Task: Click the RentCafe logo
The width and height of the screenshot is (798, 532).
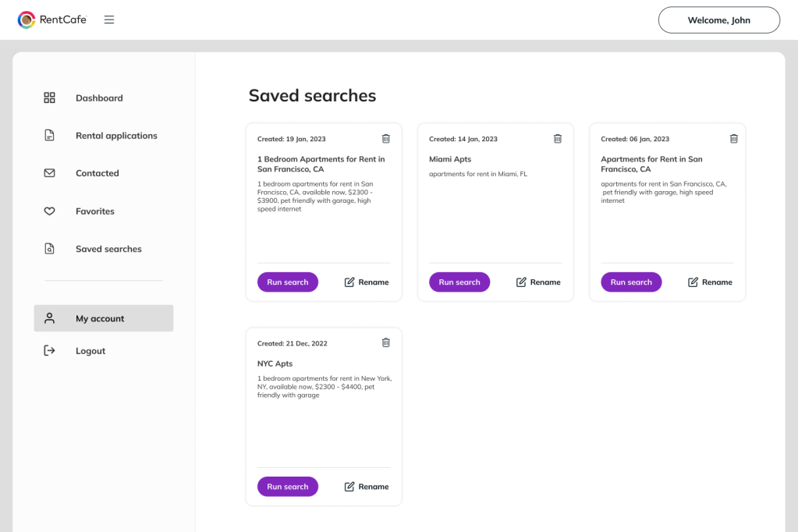Action: coord(52,20)
